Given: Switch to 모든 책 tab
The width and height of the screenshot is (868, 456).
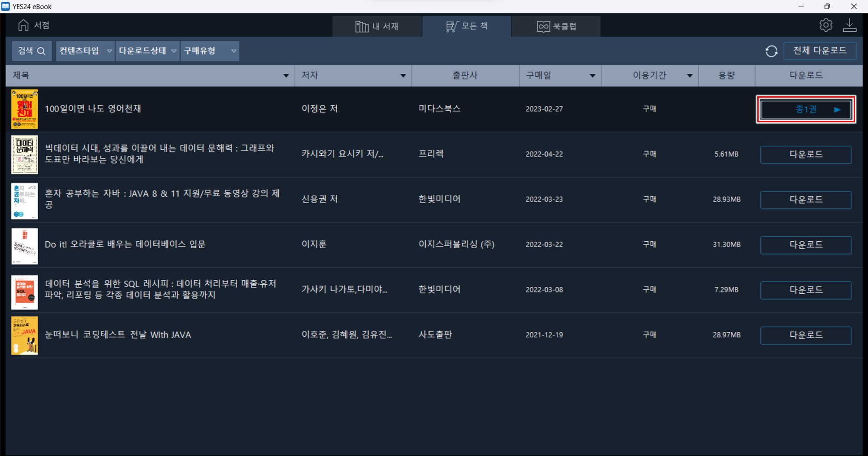Looking at the screenshot, I should pyautogui.click(x=467, y=26).
